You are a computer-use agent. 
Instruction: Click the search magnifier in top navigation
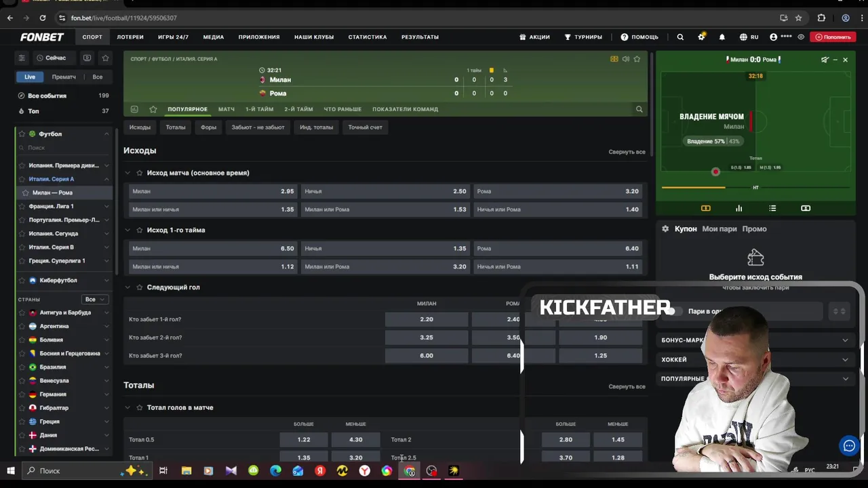click(x=680, y=37)
